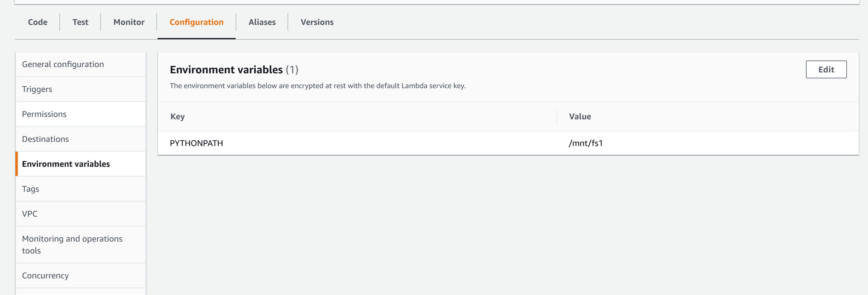Select Concurrency in the sidebar

click(x=45, y=276)
